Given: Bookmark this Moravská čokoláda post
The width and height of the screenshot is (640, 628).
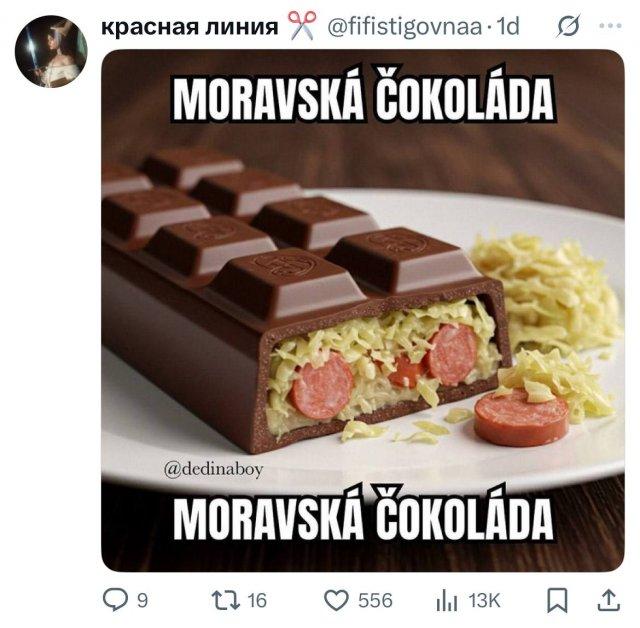Looking at the screenshot, I should [x=557, y=601].
